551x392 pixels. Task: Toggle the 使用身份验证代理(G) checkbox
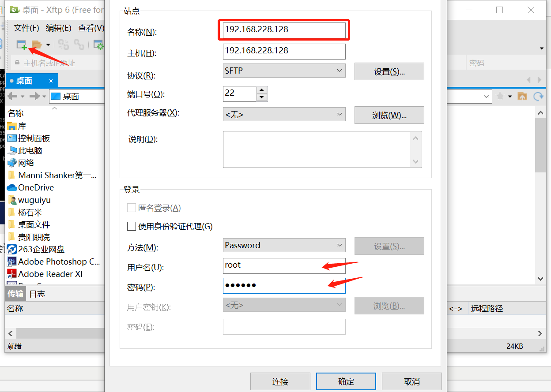132,226
